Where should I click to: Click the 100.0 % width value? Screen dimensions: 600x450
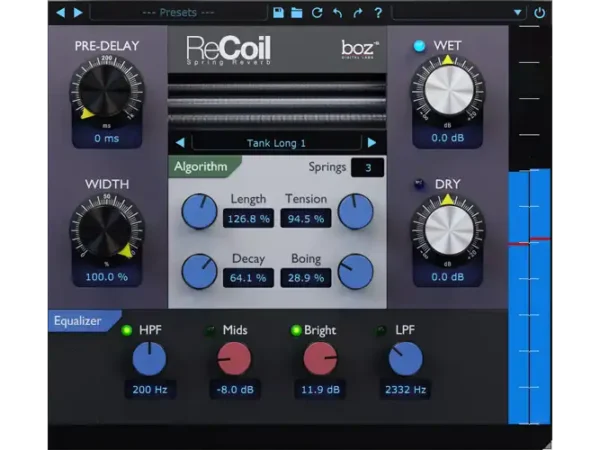107,277
